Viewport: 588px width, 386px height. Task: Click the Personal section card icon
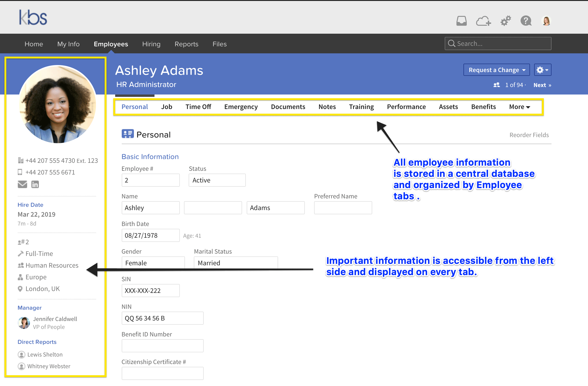pyautogui.click(x=128, y=134)
